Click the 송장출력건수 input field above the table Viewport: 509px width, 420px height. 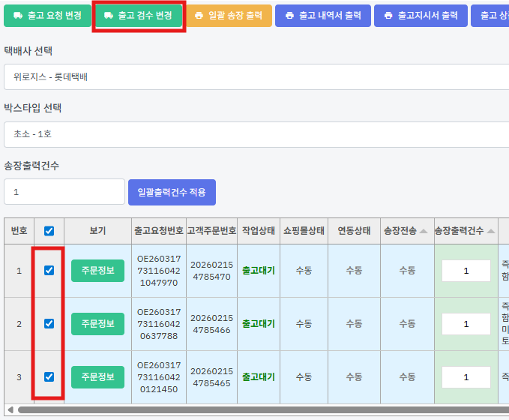click(x=64, y=192)
